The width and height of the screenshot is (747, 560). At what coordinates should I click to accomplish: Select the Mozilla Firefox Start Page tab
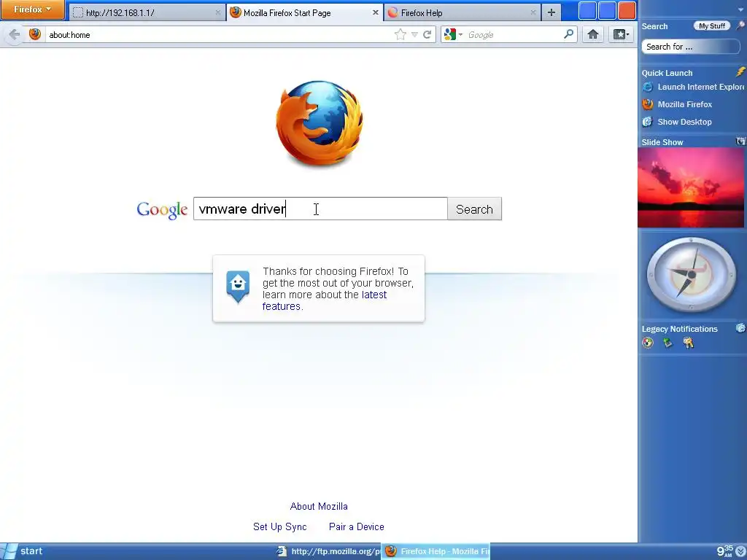click(305, 13)
